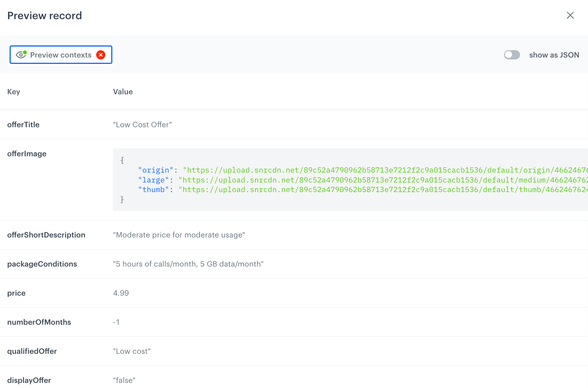Click the "Low Cost Offer" value

click(x=142, y=125)
